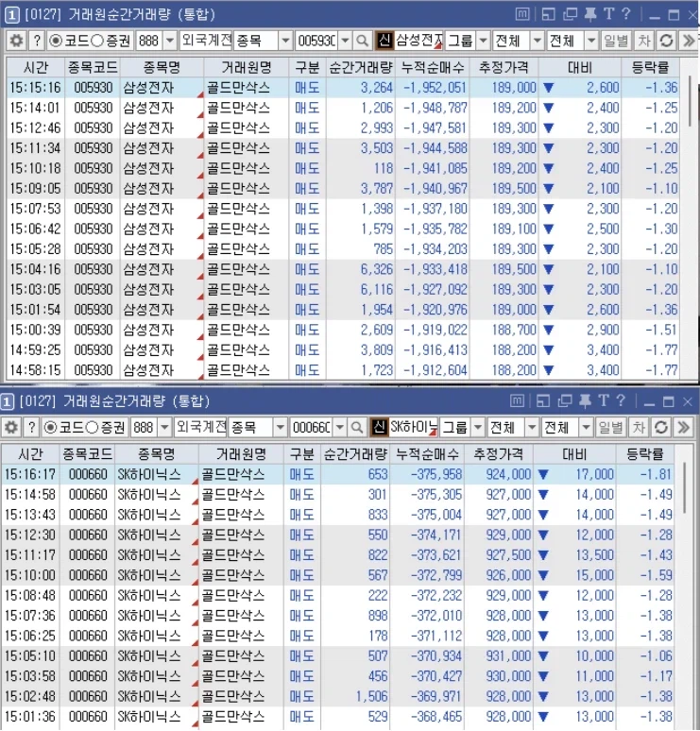
Task: Pin the bottom window with pushpin icon
Action: pyautogui.click(x=585, y=401)
